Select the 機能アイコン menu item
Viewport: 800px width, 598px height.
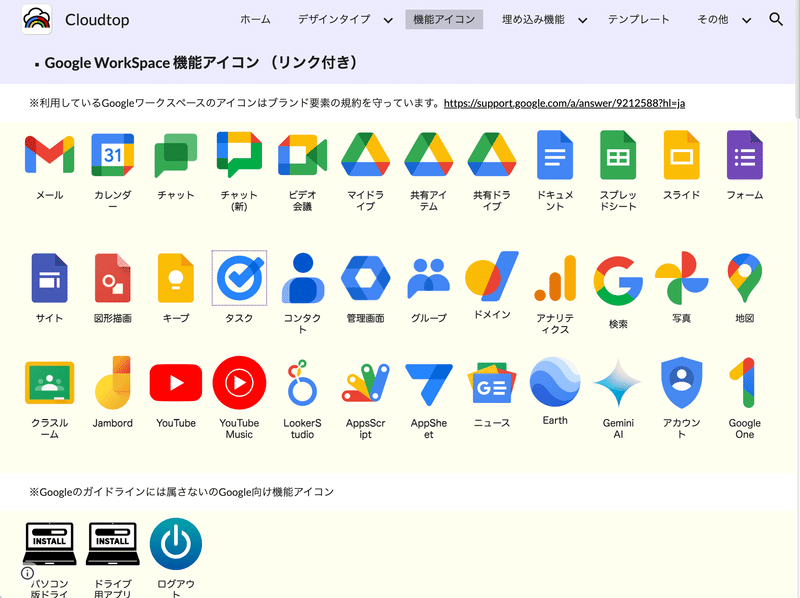444,19
